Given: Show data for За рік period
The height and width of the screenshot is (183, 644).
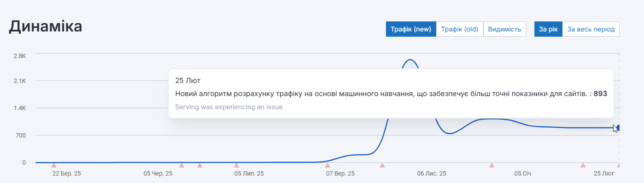Looking at the screenshot, I should point(548,29).
